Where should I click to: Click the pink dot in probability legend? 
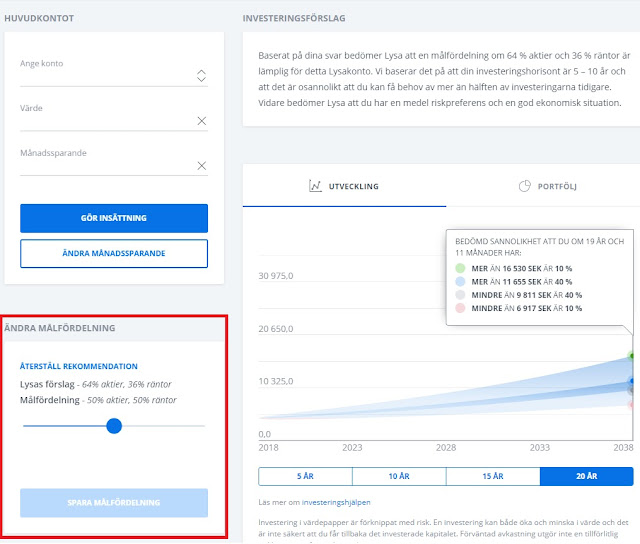click(460, 308)
